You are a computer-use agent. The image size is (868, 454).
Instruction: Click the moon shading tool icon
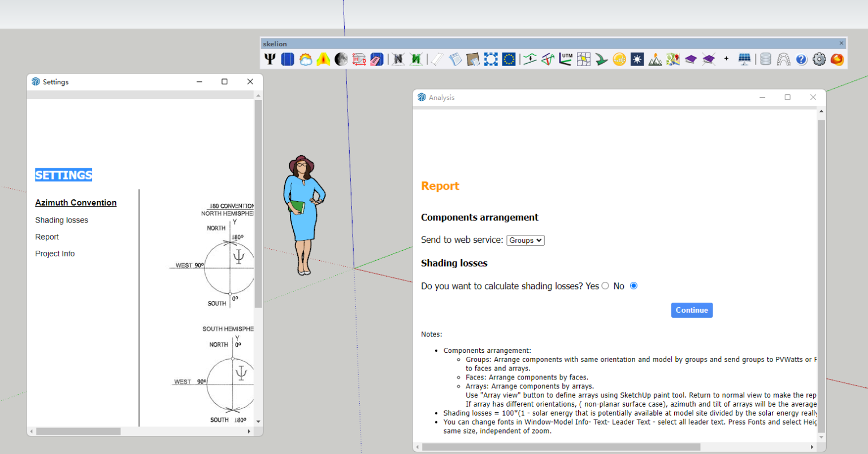point(340,59)
